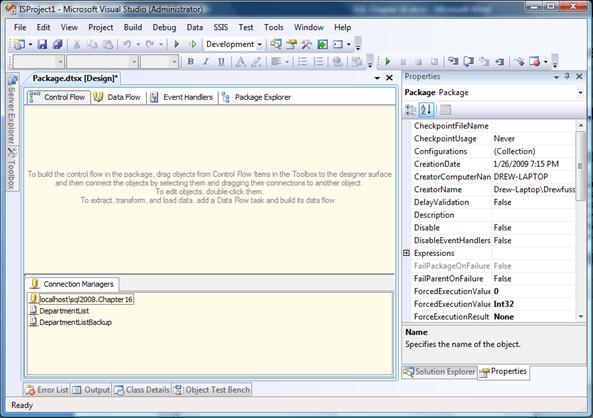Click the numbered list icon

[x=319, y=61]
